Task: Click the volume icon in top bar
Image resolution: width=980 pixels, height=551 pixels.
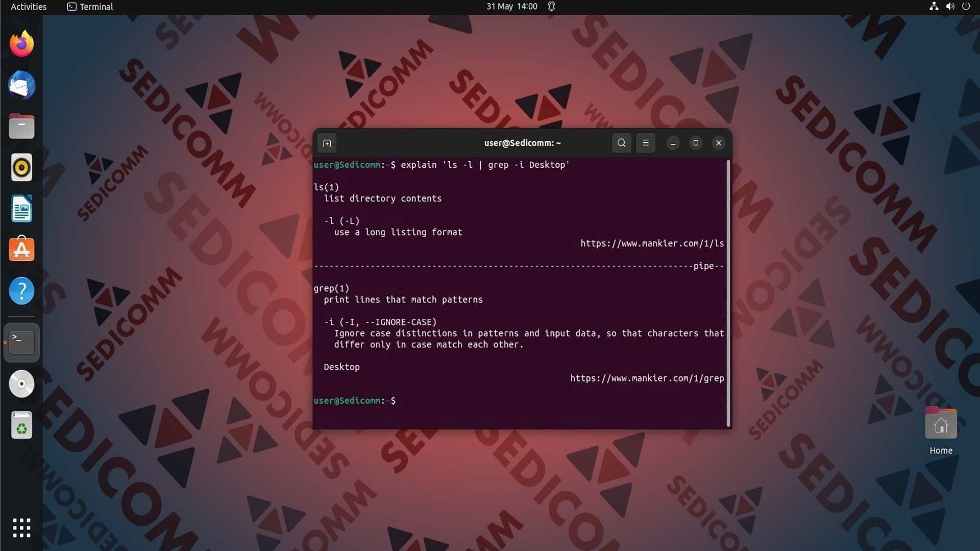Action: pos(950,7)
